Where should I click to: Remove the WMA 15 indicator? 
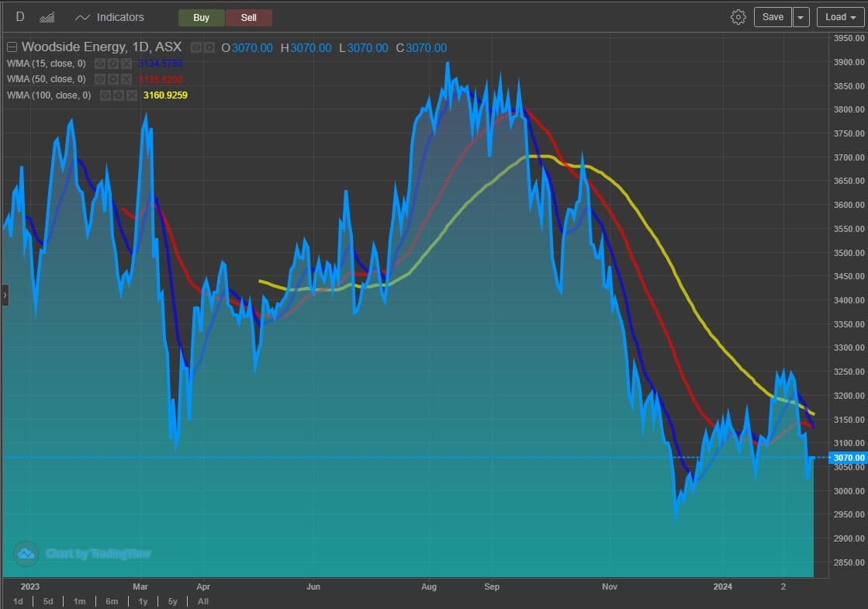pos(126,64)
